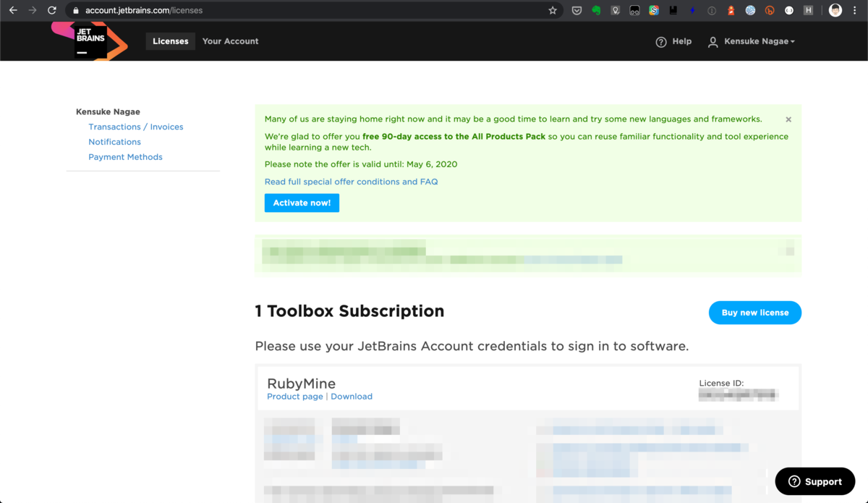
Task: Open the Your Account tab
Action: (x=230, y=41)
